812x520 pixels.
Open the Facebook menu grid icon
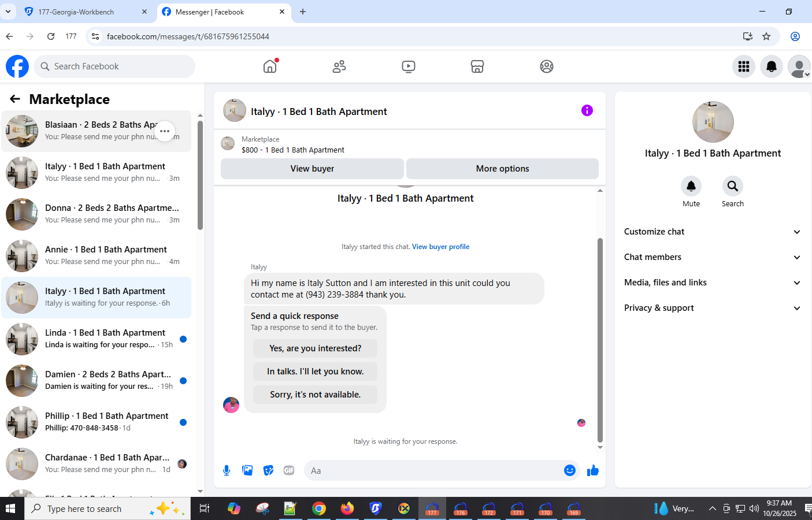tap(744, 66)
